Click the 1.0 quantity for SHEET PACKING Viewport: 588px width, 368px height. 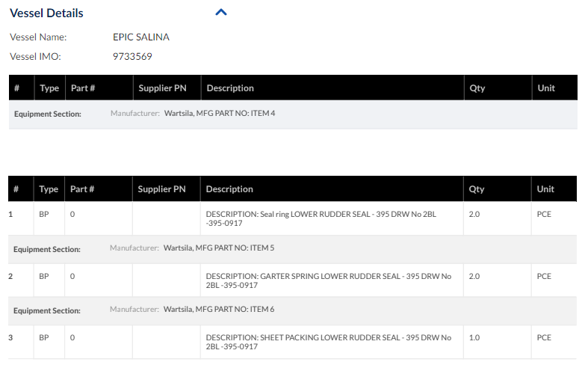[x=474, y=338]
